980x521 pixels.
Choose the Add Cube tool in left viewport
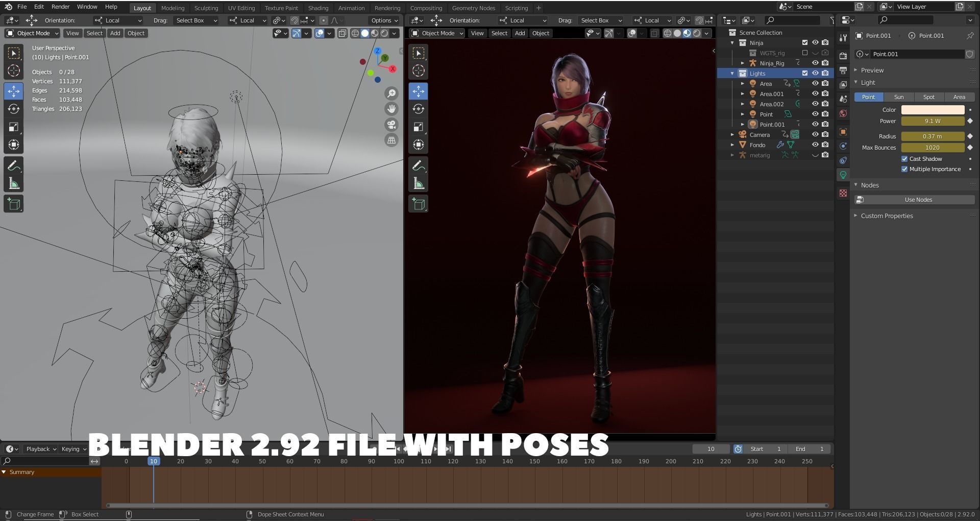(14, 204)
